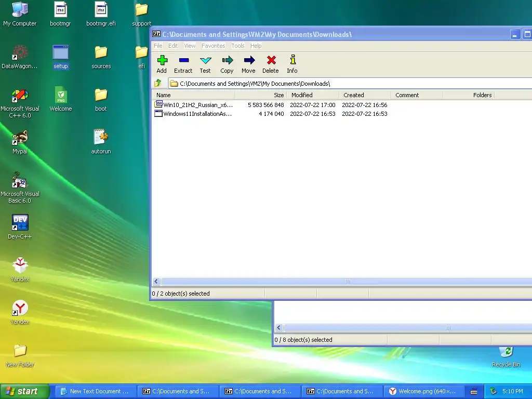This screenshot has width=532, height=399.
Task: Click front window horizontal scrollbar thumb
Action: click(x=347, y=281)
